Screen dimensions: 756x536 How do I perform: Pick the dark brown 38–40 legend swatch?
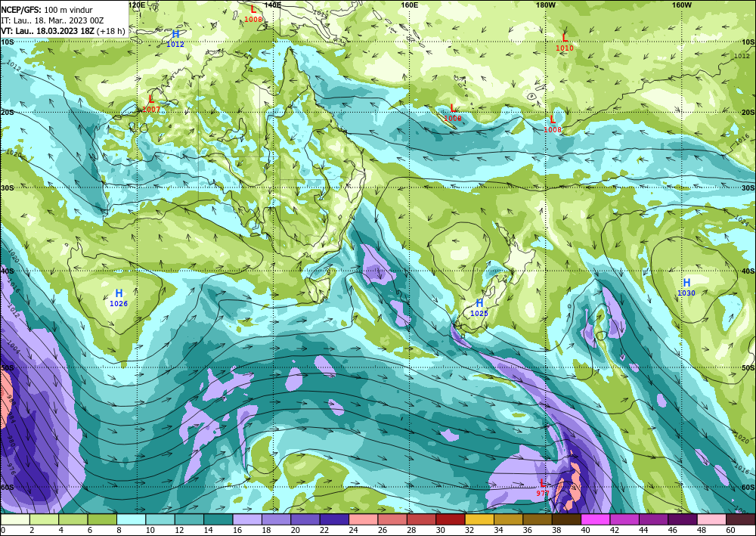click(x=566, y=519)
